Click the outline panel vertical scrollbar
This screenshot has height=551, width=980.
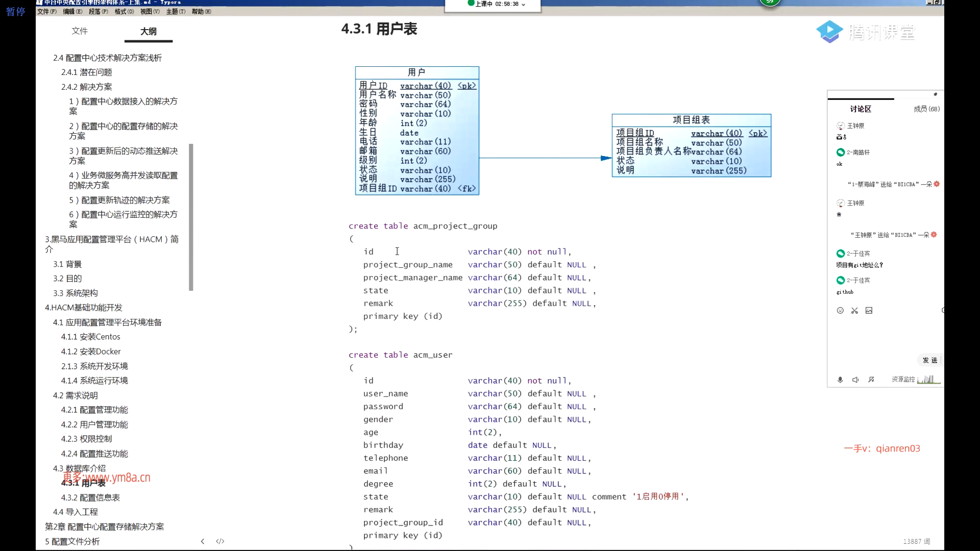tap(191, 217)
